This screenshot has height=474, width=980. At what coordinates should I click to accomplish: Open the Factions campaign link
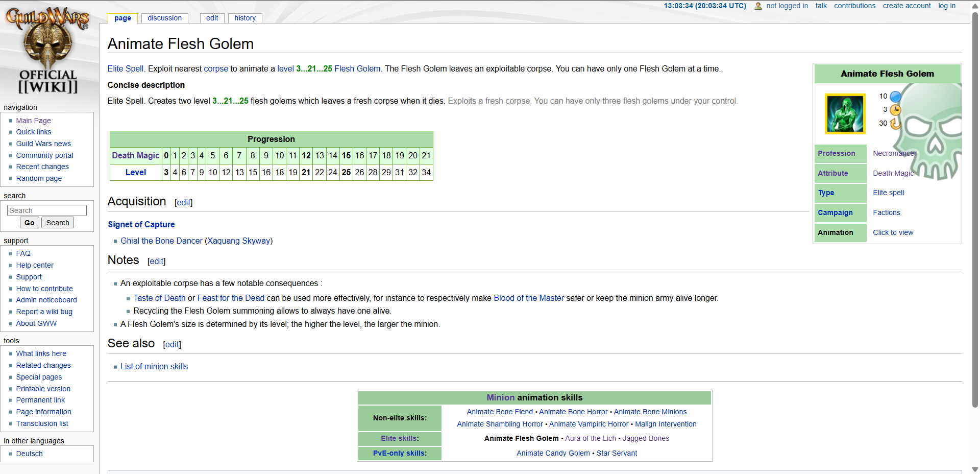point(886,212)
